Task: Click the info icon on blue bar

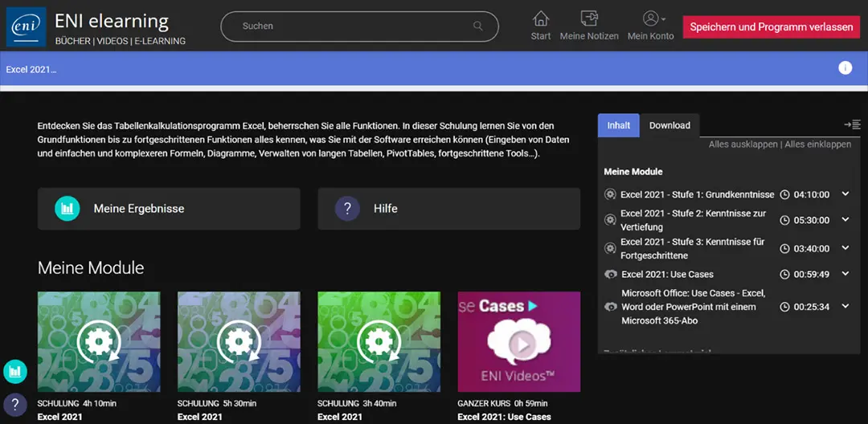Action: pyautogui.click(x=845, y=68)
